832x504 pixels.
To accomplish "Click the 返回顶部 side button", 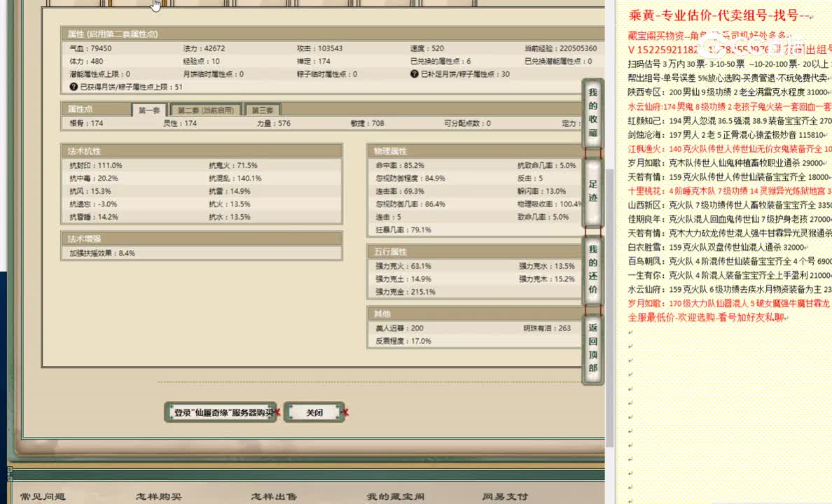I will pos(592,348).
